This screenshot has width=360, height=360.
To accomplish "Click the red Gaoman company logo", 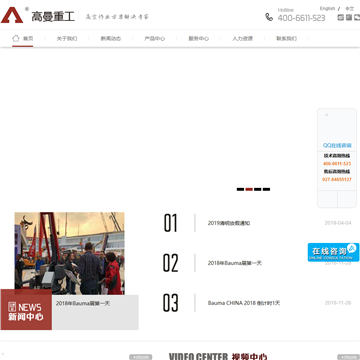I will click(x=12, y=15).
